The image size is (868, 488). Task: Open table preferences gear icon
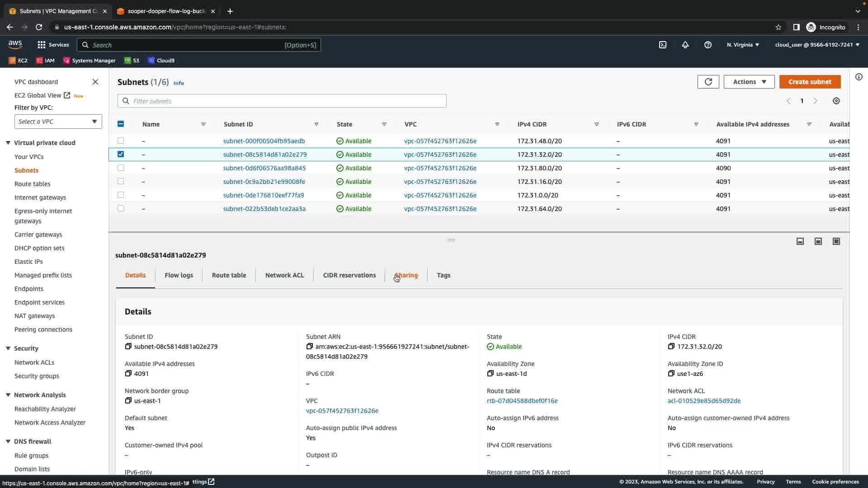click(836, 101)
